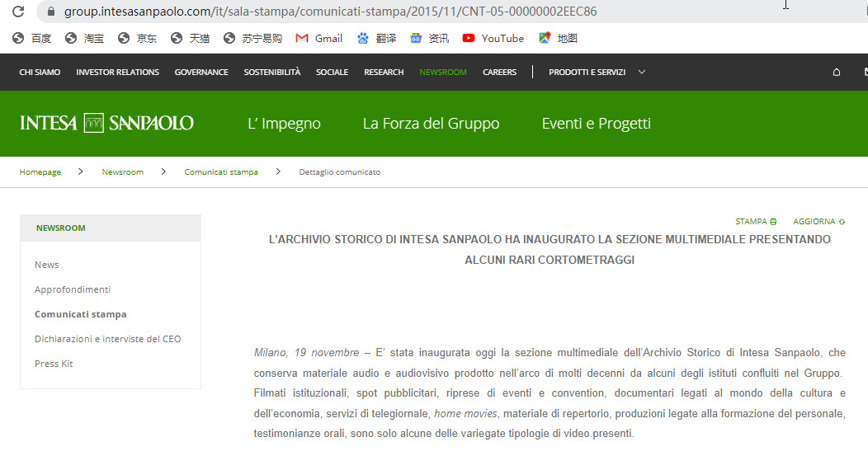
Task: Click the Intesa Sanpaolo logo
Action: [106, 123]
